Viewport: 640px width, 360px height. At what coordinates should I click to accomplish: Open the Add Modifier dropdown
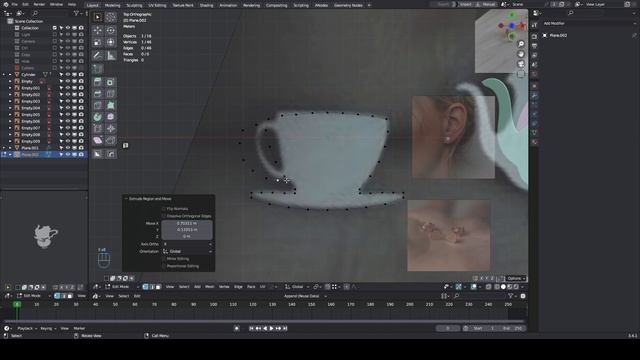pyautogui.click(x=589, y=24)
